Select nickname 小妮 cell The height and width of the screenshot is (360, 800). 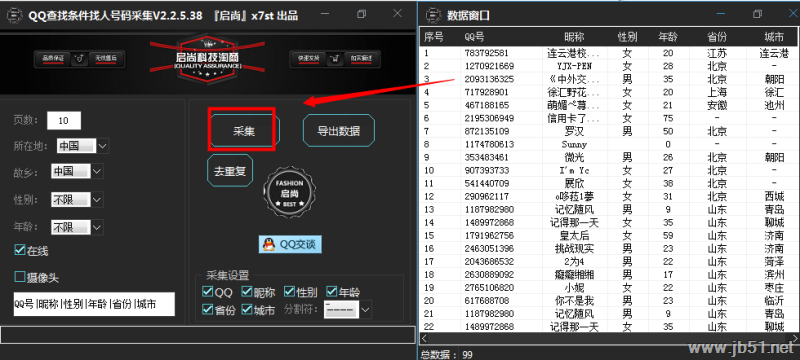coord(574,288)
